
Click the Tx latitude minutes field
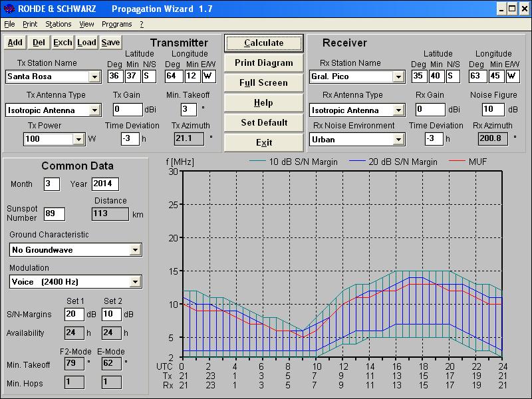(132, 76)
